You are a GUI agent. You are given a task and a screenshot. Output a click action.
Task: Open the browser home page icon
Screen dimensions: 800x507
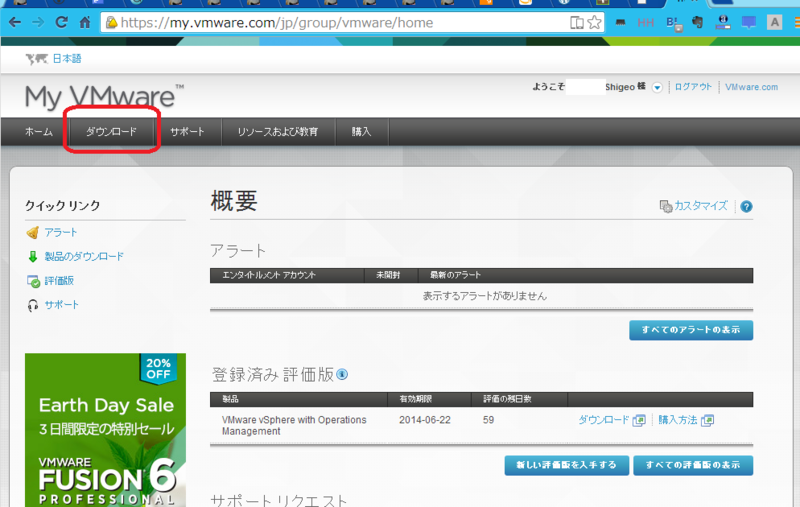coord(85,22)
